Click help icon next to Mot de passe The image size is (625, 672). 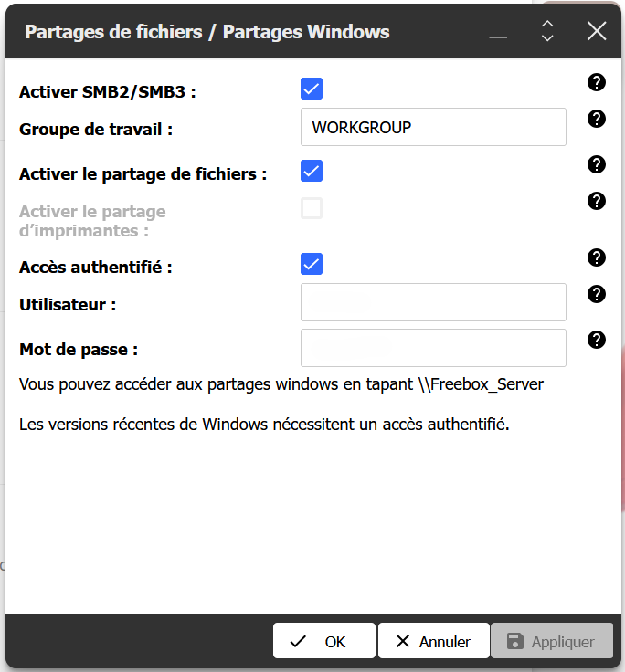tap(597, 340)
